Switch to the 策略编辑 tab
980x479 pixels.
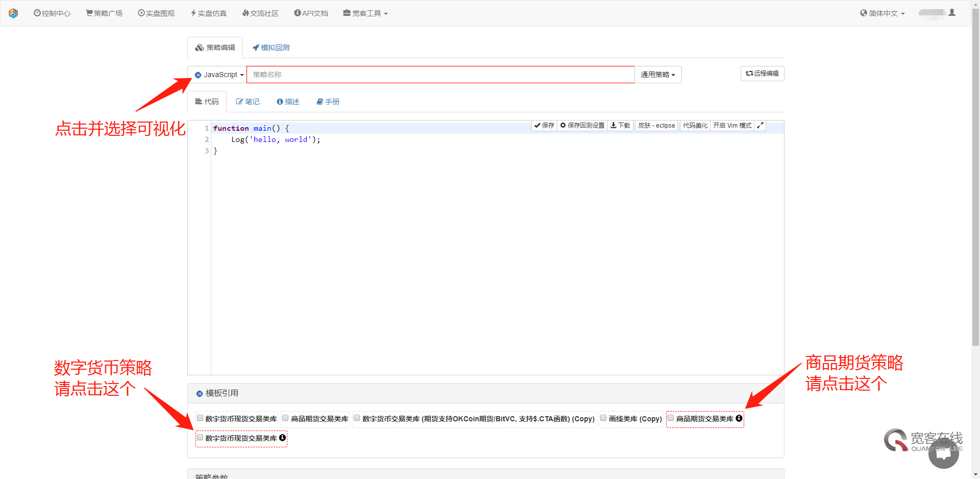click(215, 47)
